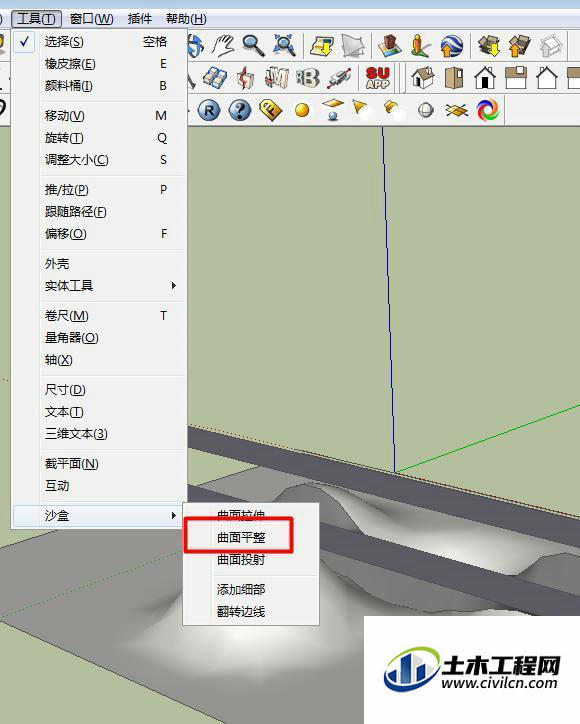Screen dimensions: 580x724
Task: Choose 曲面投射 in the sandbox submenu
Action: [x=252, y=560]
